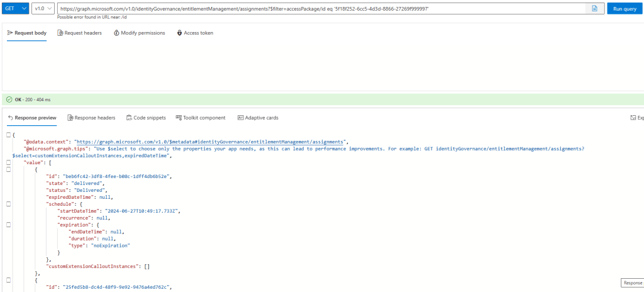Click the documentation icon in the URL bar

pos(594,8)
